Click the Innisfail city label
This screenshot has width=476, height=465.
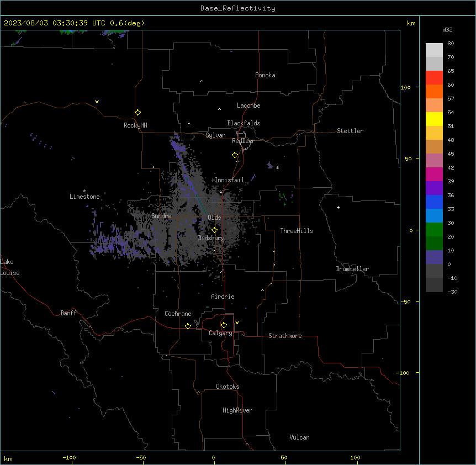click(230, 180)
